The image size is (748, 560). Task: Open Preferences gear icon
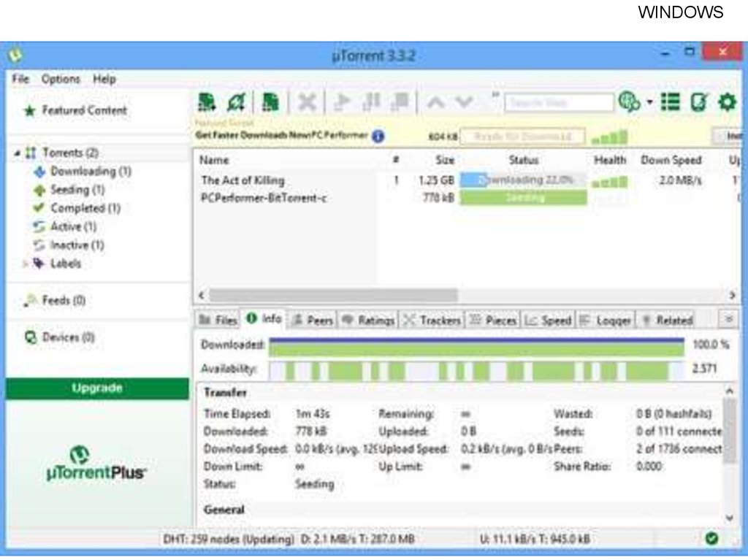[727, 102]
